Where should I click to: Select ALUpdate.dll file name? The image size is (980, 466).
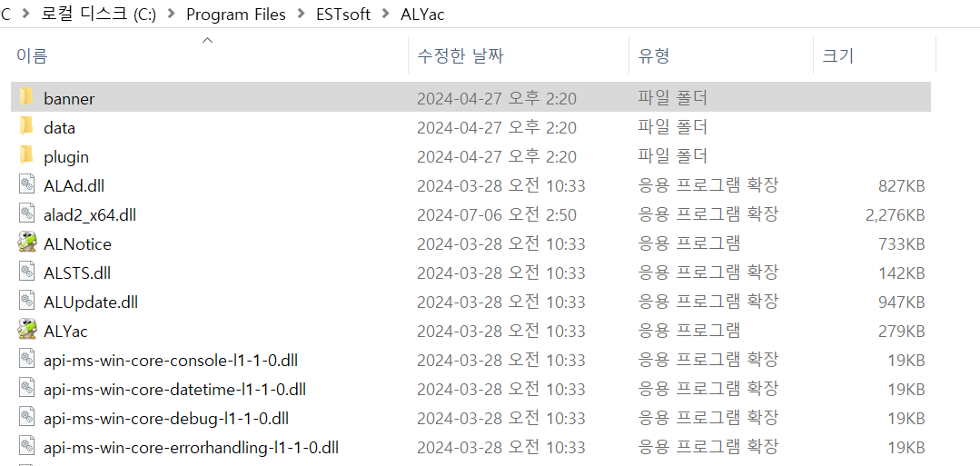[91, 302]
